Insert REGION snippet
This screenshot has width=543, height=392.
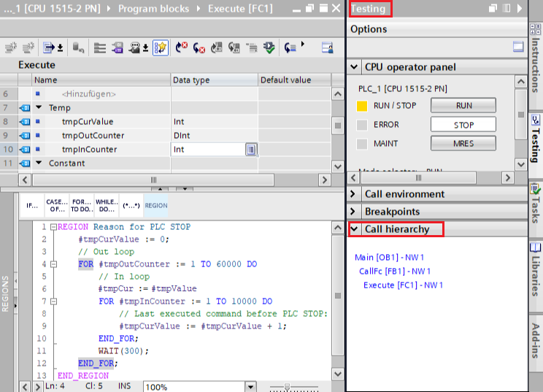coord(156,205)
